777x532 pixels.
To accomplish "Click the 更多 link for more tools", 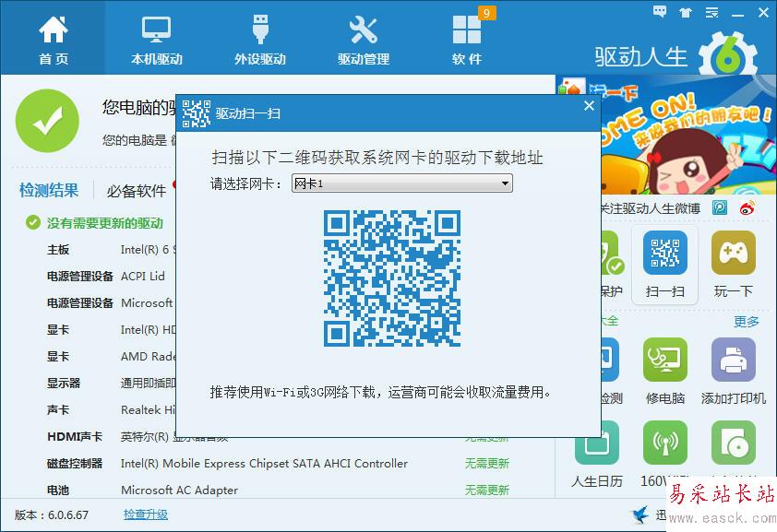I will pyautogui.click(x=747, y=322).
